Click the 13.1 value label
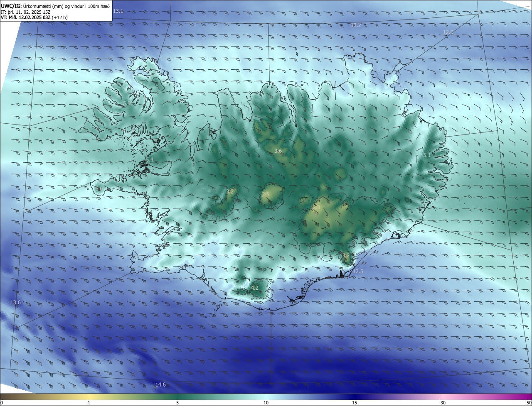This screenshot has width=532, height=406. point(118,11)
